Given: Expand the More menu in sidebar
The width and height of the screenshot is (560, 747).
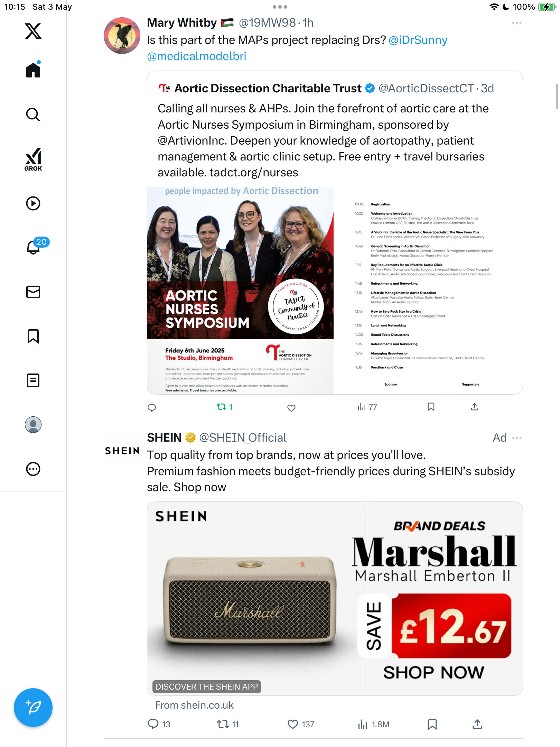Looking at the screenshot, I should 33,469.
